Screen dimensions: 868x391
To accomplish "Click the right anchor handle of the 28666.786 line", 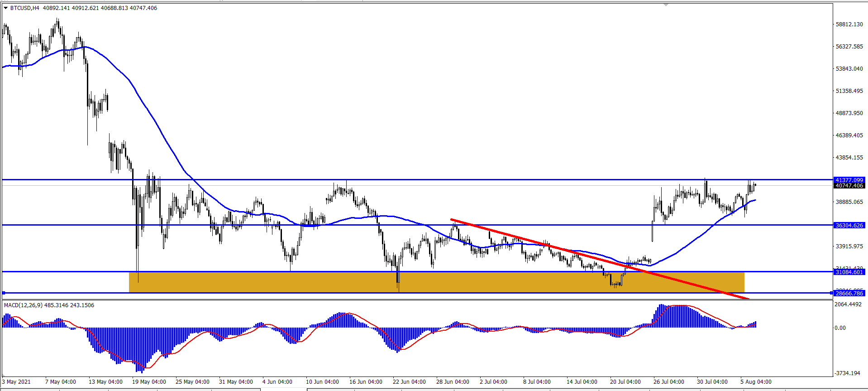I will pyautogui.click(x=831, y=293).
